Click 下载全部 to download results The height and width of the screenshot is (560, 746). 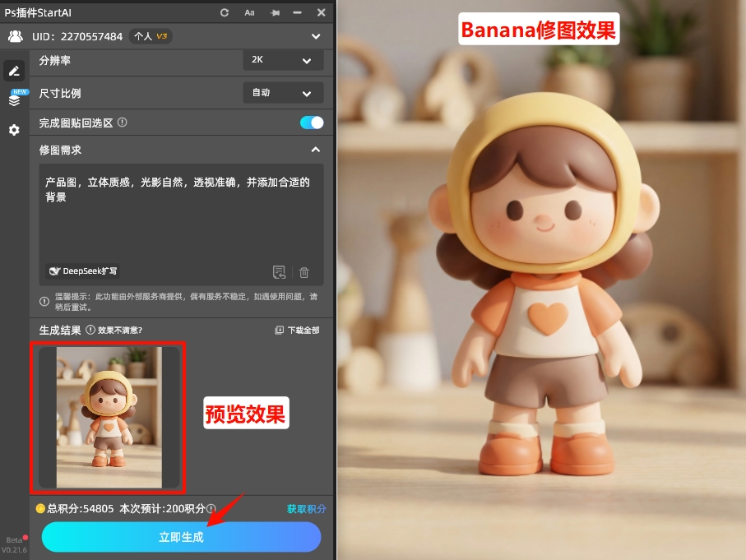click(297, 330)
